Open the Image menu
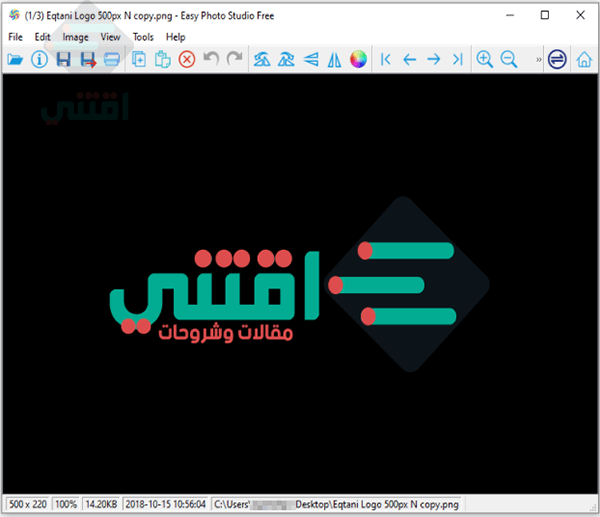600x517 pixels. click(75, 37)
